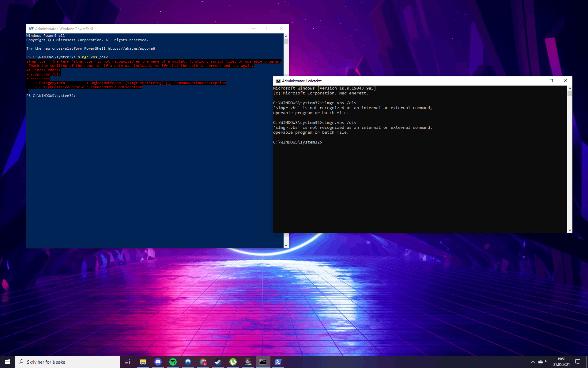Expand hidden system tray icons
The image size is (588, 368).
533,362
